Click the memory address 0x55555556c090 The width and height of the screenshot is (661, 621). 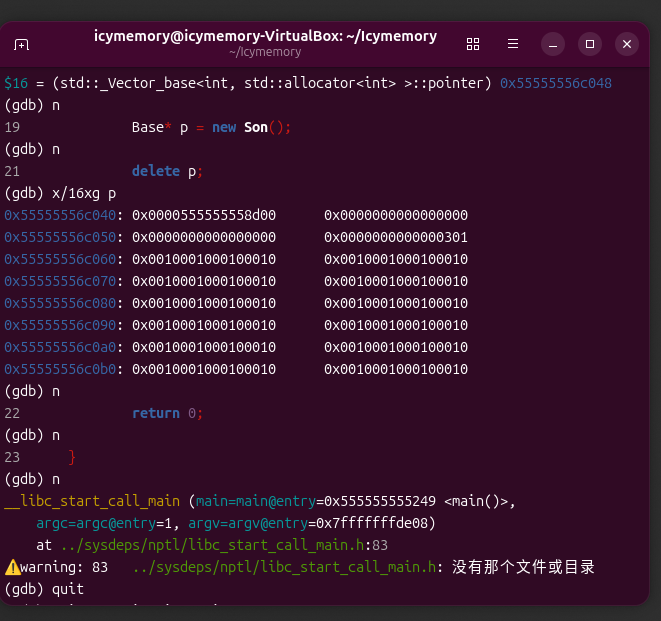click(60, 325)
